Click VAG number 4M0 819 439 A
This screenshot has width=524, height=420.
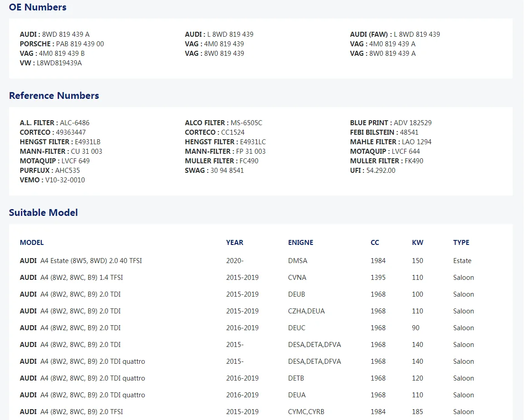point(382,44)
